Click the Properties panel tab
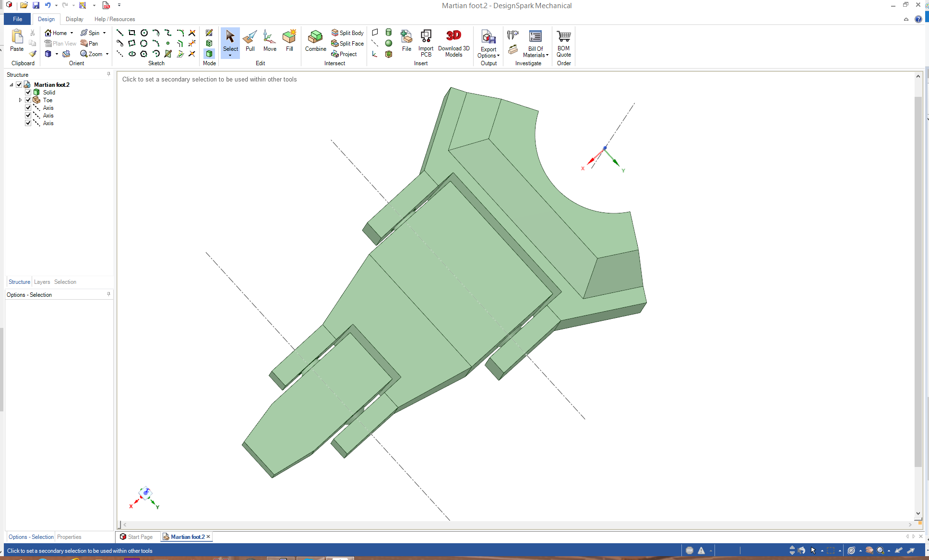Viewport: 929px width, 560px height. point(69,537)
